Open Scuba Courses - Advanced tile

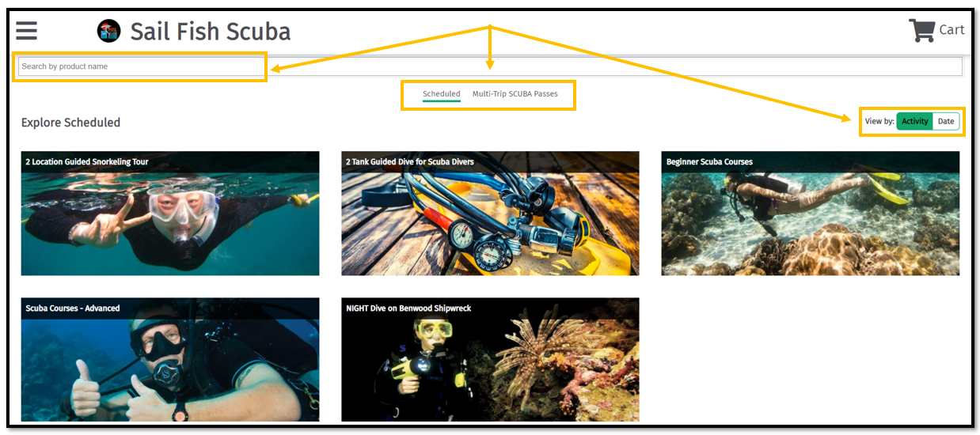tap(170, 360)
